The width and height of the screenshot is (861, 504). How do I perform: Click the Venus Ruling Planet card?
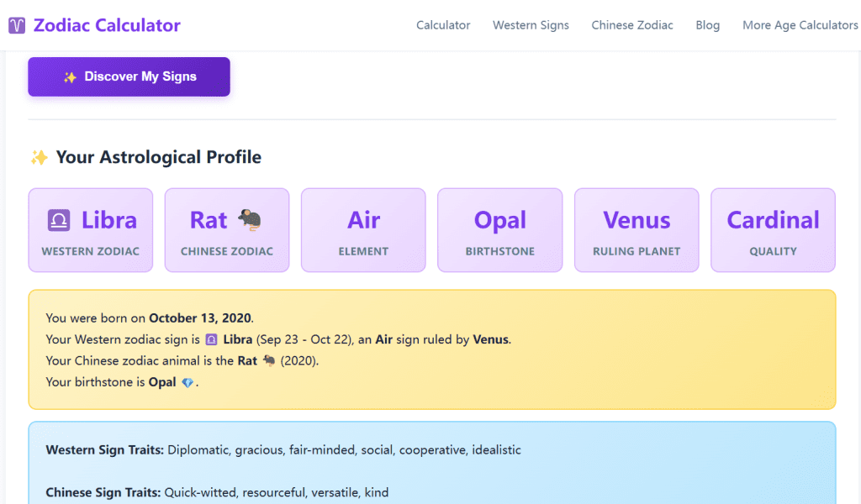(x=637, y=230)
